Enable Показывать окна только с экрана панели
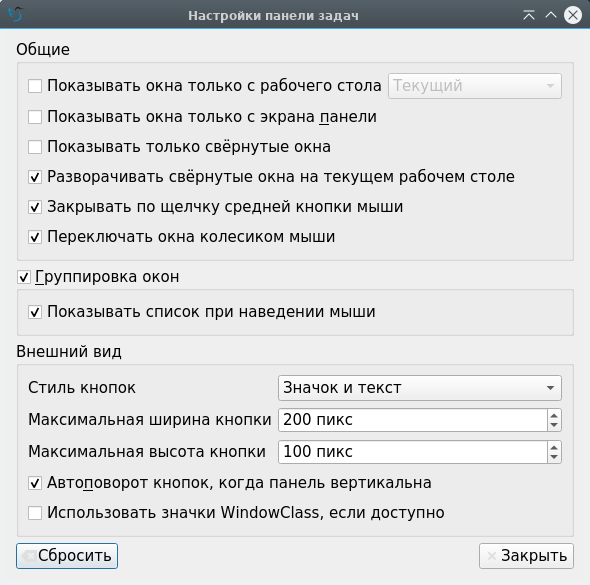 tap(35, 117)
